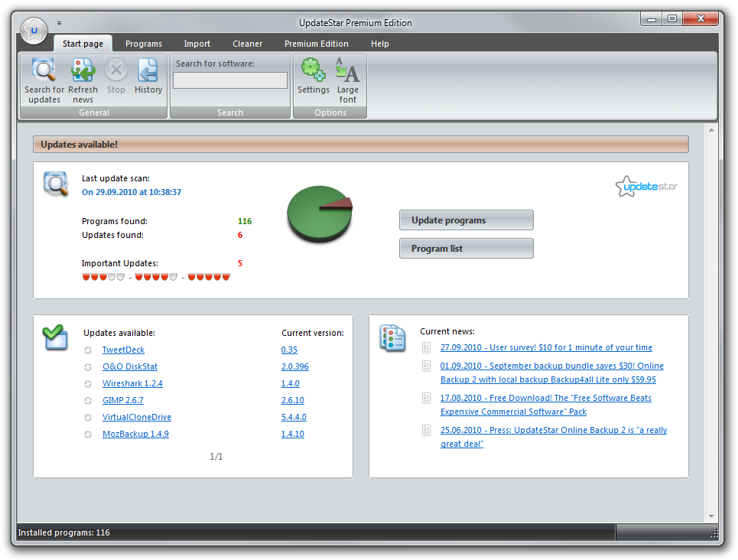
Task: Click the Installed programs: 116 status text
Action: 64,532
